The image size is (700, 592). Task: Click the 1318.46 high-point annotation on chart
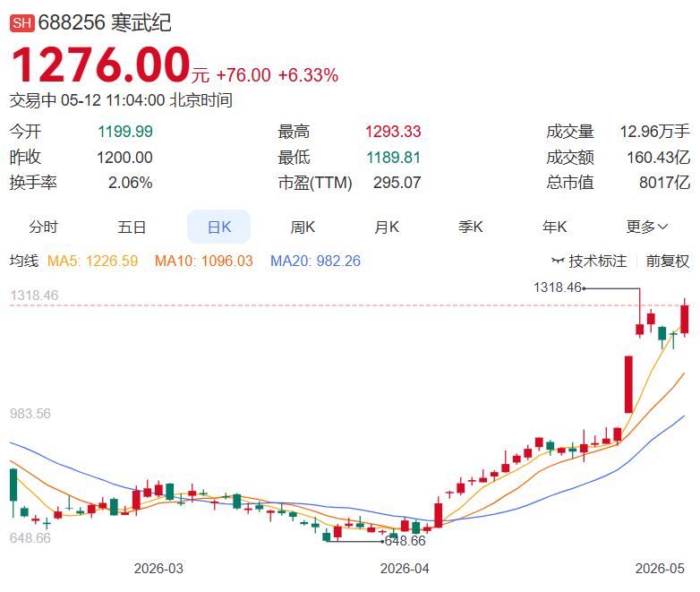[x=558, y=287]
